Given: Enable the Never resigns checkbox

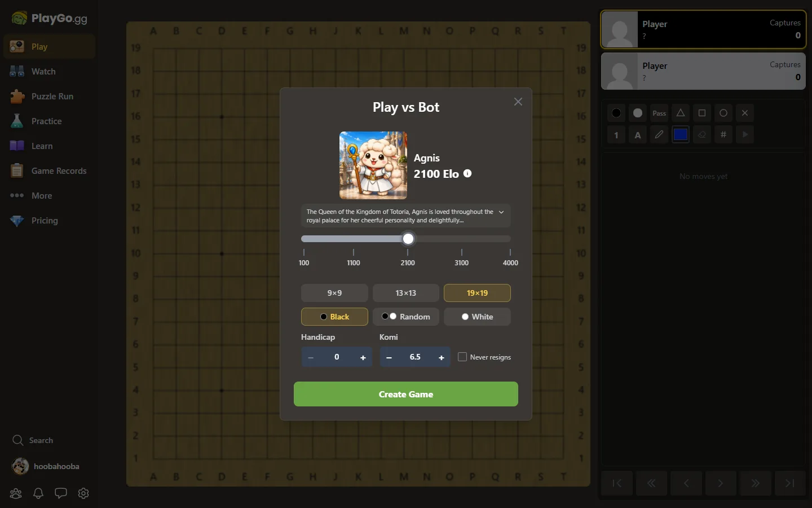Looking at the screenshot, I should point(462,357).
